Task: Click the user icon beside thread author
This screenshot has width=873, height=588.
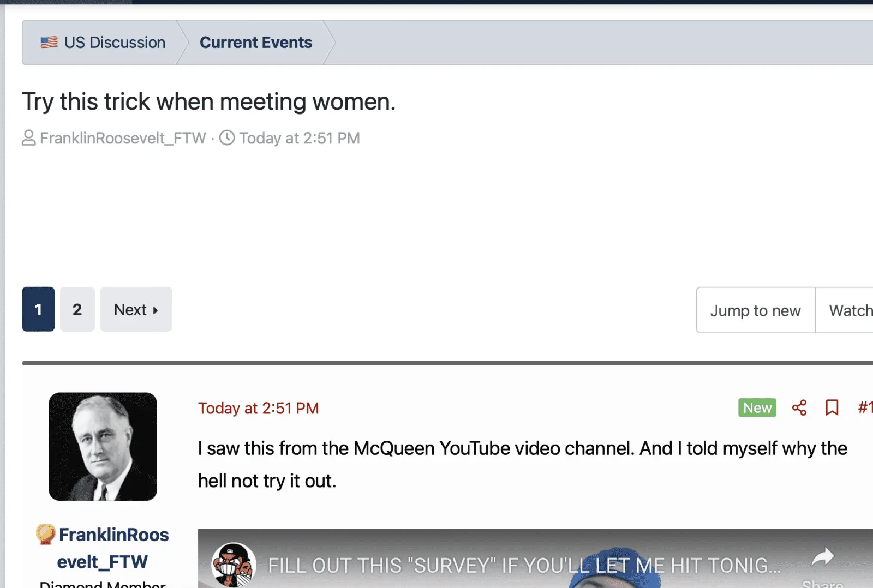Action: [x=29, y=138]
